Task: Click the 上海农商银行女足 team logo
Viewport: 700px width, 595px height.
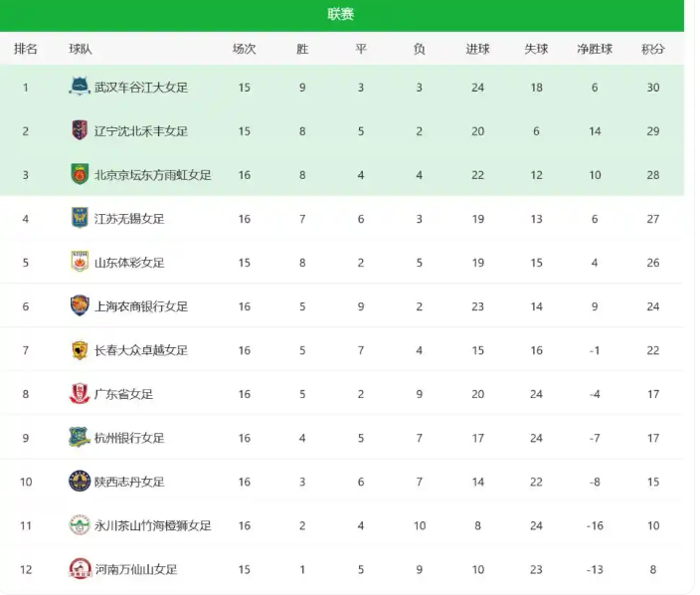Action: click(x=79, y=305)
